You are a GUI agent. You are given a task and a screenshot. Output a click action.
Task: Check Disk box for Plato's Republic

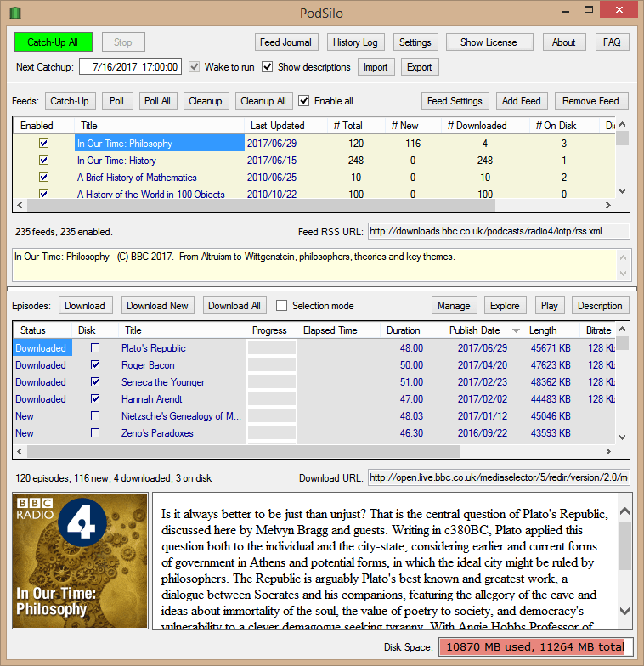[95, 348]
